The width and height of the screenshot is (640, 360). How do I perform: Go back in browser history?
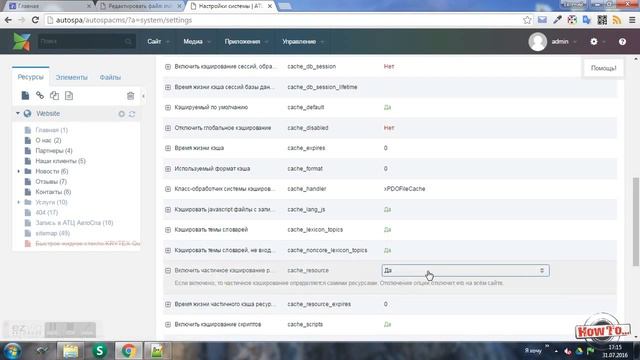pyautogui.click(x=8, y=20)
